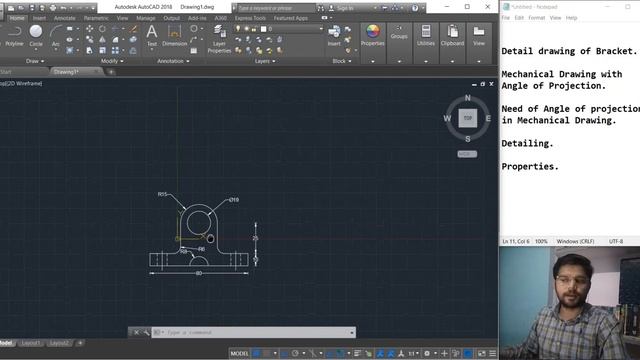Open the View panel in ribbon
Screen dimensions: 640x360
[479, 35]
